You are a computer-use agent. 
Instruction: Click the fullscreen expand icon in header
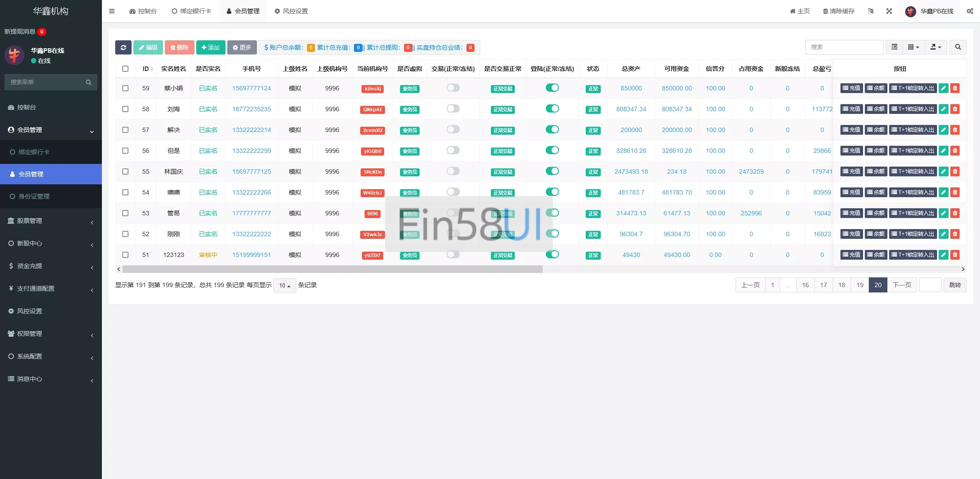(889, 11)
